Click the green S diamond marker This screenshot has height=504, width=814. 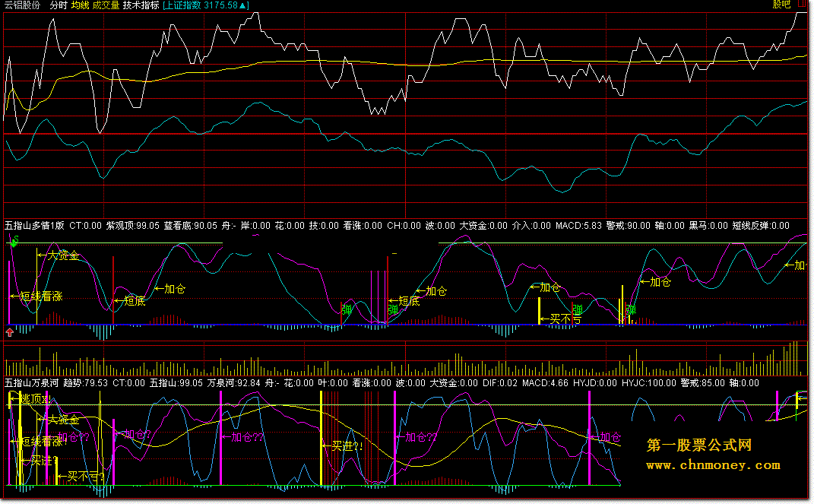point(14,241)
